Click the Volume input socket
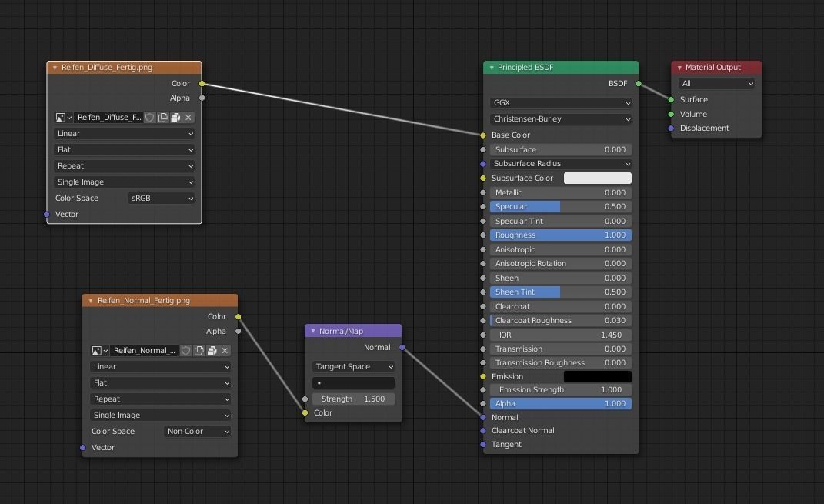The height and width of the screenshot is (504, 824). tap(671, 114)
